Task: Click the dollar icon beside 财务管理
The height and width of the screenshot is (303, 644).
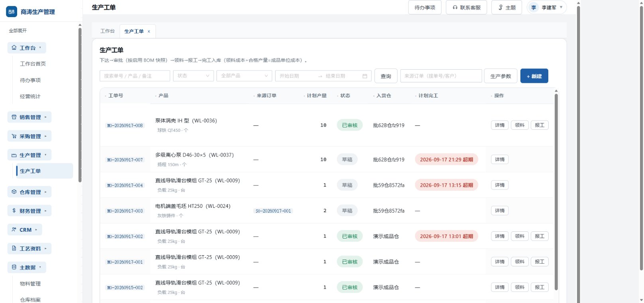Action: click(x=14, y=211)
